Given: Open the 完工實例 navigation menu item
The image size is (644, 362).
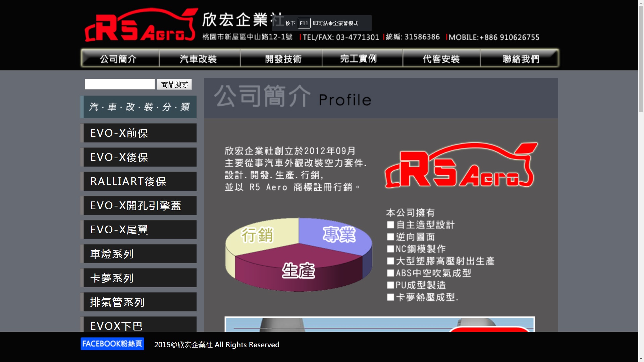Looking at the screenshot, I should click(x=362, y=59).
